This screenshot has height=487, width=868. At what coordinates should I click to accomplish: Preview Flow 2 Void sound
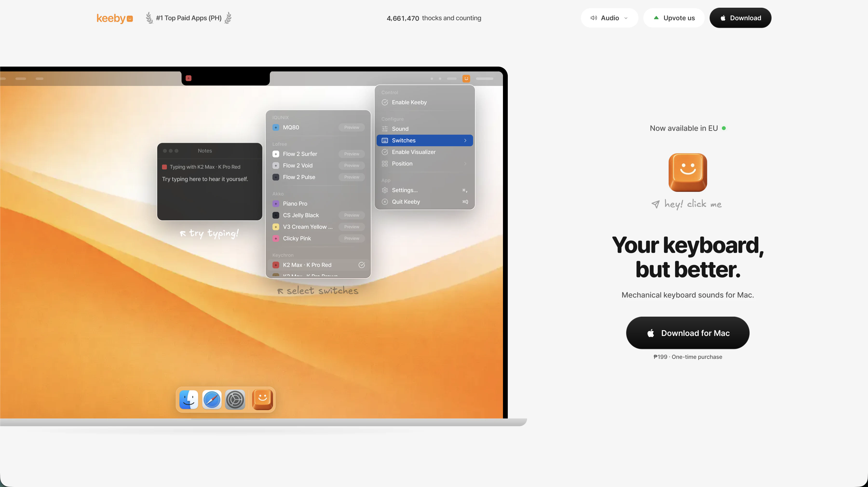click(352, 166)
